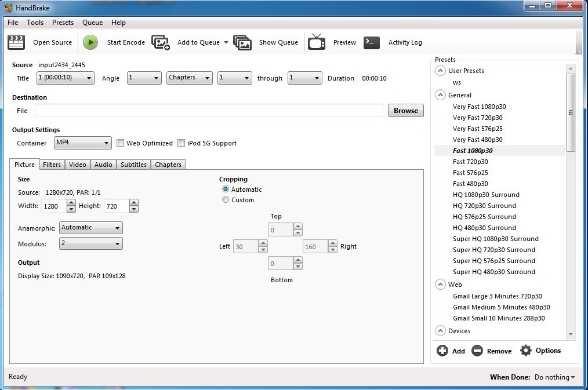588x390 pixels.
Task: Open the File menu
Action: coord(13,23)
